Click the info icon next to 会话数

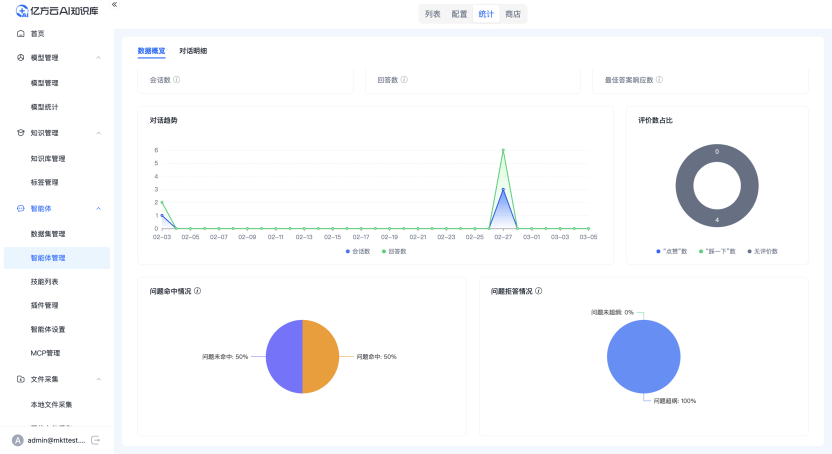pos(177,80)
